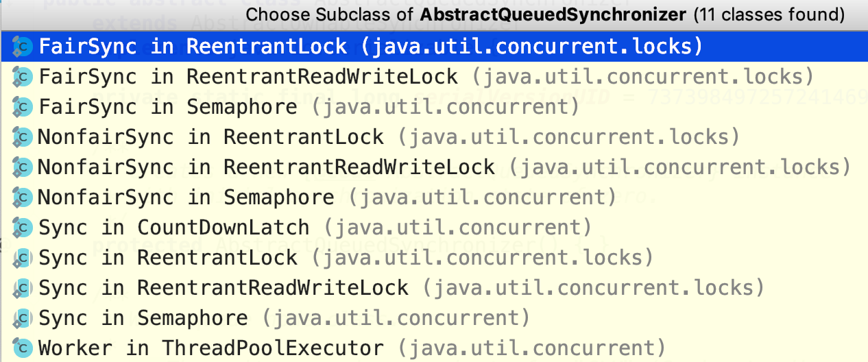The width and height of the screenshot is (868, 362).
Task: Click class icon beside FairSync in ReentrantLock
Action: [23, 47]
